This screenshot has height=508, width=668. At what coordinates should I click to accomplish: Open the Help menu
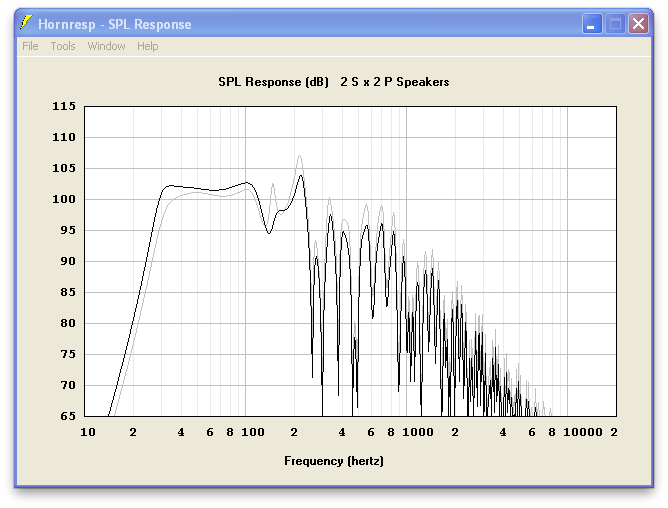point(147,46)
